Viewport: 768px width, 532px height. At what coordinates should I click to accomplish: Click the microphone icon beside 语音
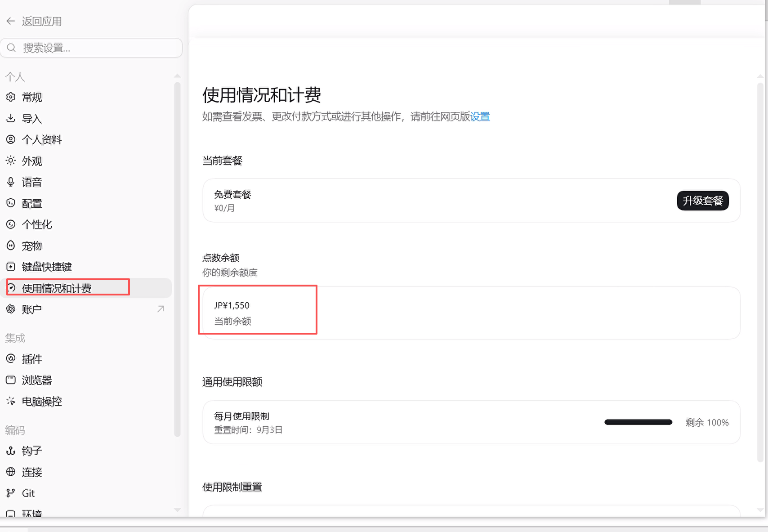pos(11,182)
